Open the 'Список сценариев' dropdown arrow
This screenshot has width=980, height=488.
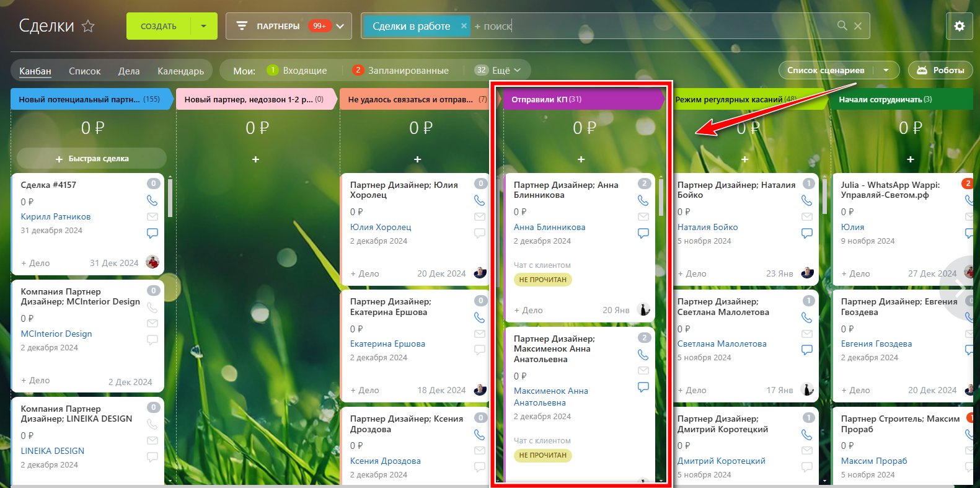coord(886,70)
